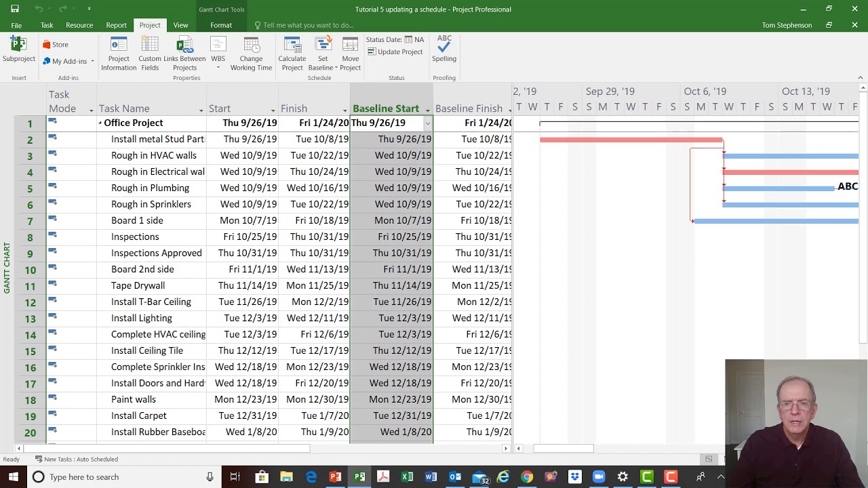
Task: Open Baseline Start column filter arrow
Action: click(x=427, y=110)
